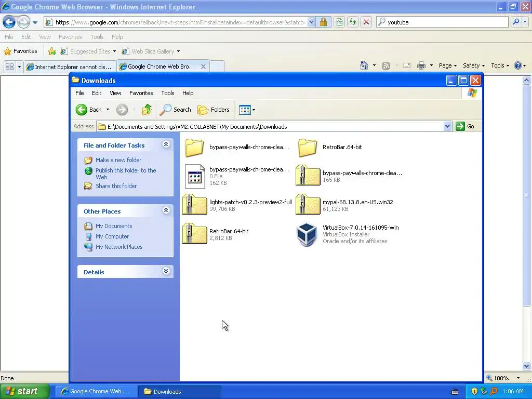The width and height of the screenshot is (532, 399).
Task: Click the IE search magnifier button
Action: 516,22
